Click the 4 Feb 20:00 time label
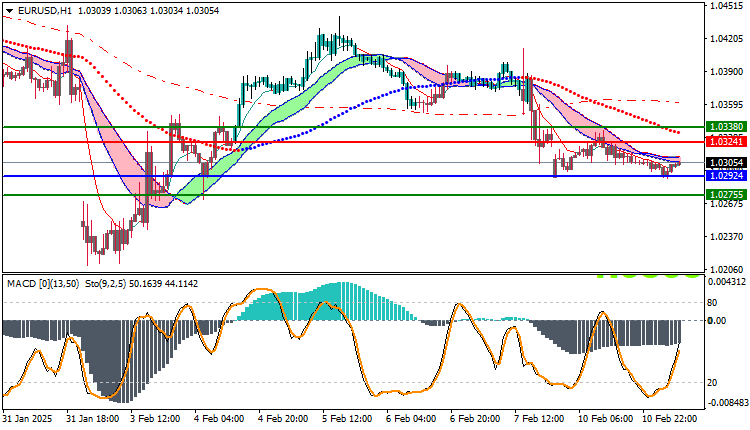 tap(283, 419)
